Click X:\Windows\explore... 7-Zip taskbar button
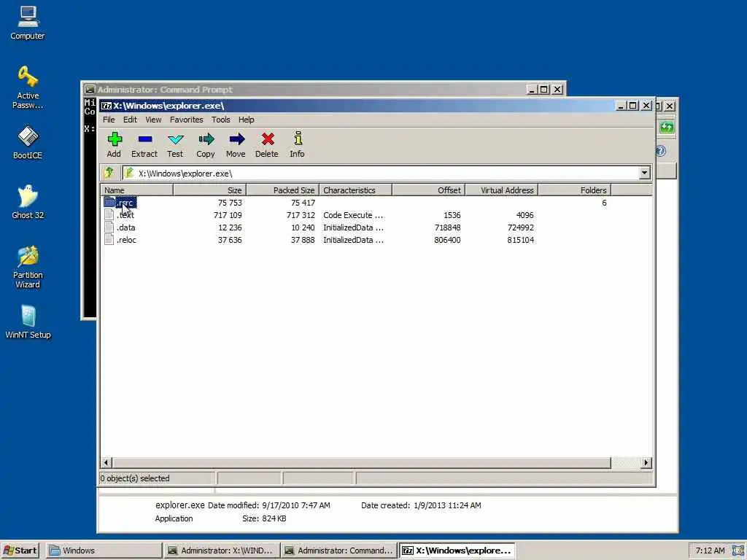Screen dimensions: 747x560 [457, 551]
